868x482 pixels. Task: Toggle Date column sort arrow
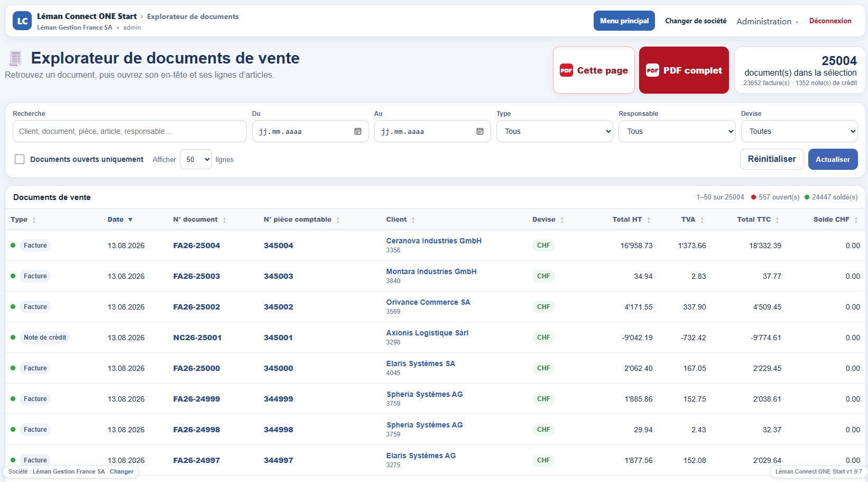[x=130, y=220]
